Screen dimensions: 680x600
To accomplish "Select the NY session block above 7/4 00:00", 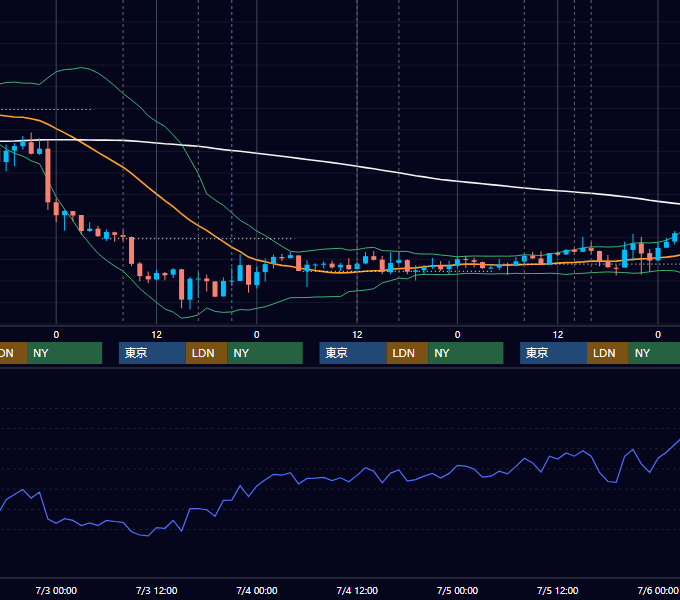I will pyautogui.click(x=265, y=353).
